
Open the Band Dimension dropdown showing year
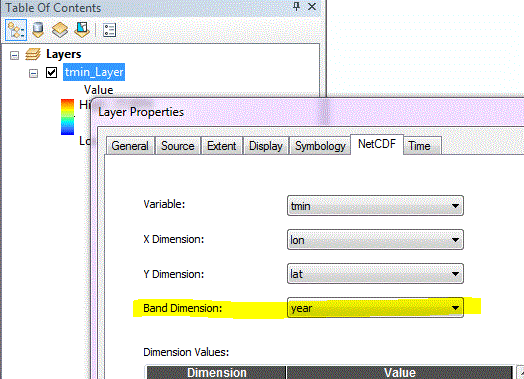[375, 308]
